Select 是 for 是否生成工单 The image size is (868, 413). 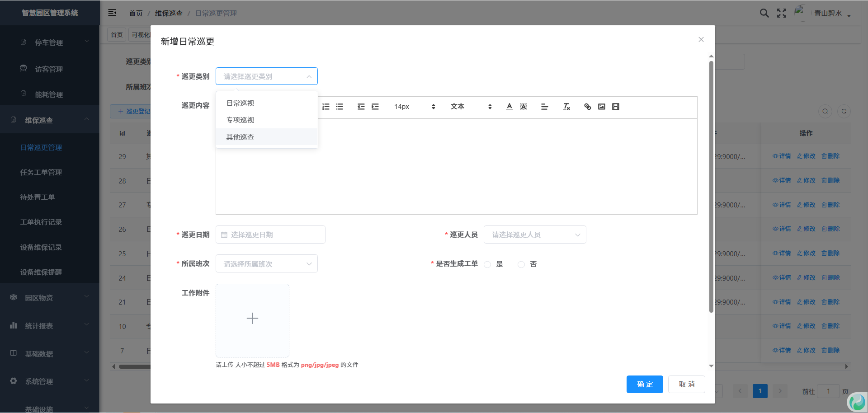pos(488,264)
